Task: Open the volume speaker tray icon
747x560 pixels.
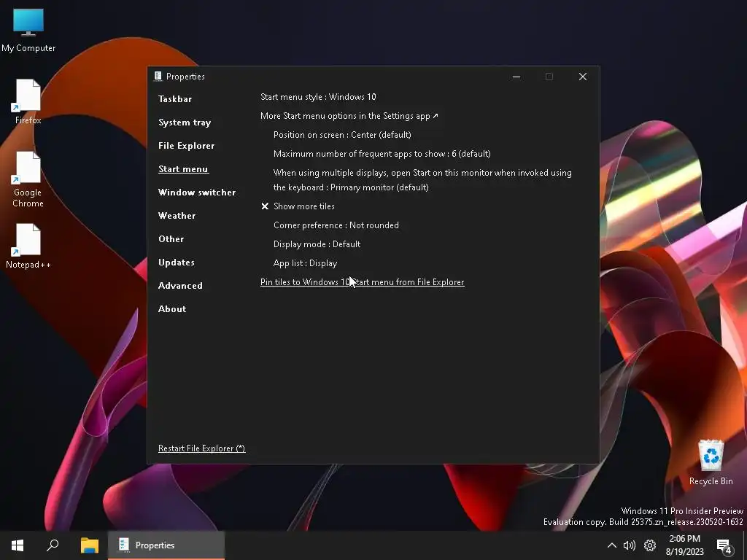Action: click(630, 545)
